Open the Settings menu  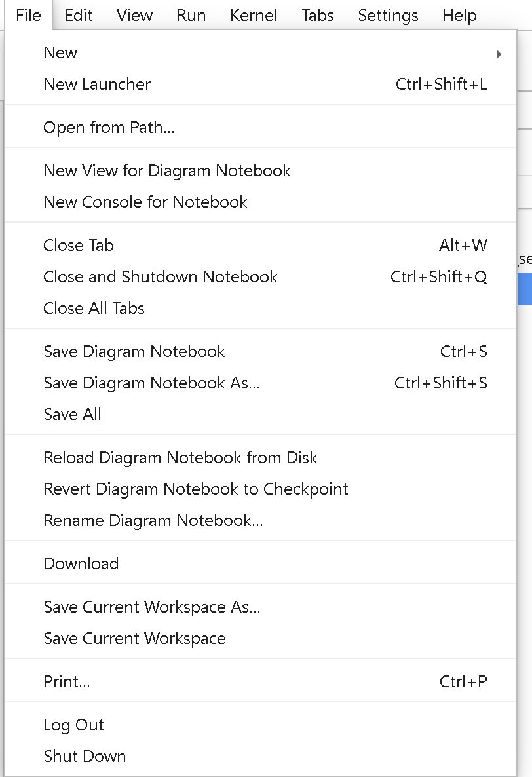[x=388, y=16]
